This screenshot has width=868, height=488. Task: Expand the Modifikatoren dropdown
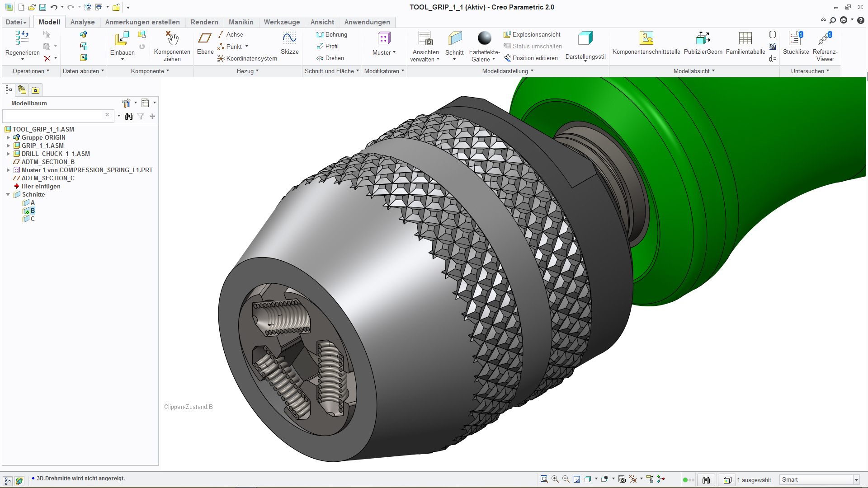pyautogui.click(x=384, y=71)
